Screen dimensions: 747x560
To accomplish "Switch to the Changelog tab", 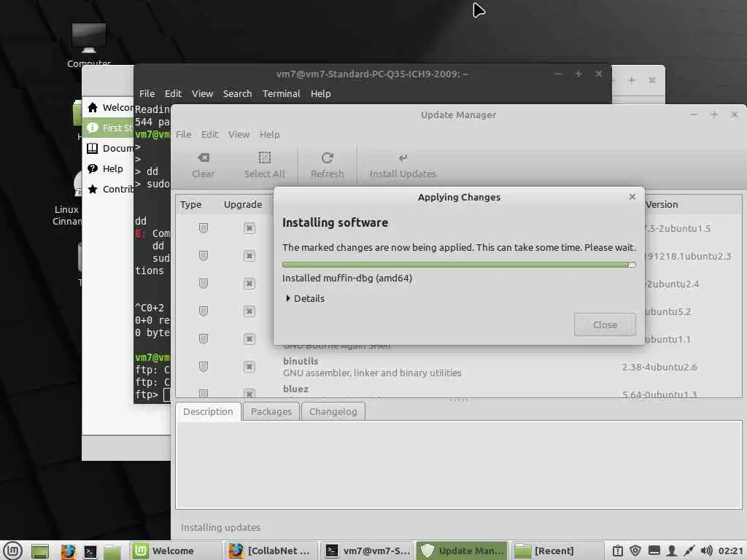I will 333,411.
